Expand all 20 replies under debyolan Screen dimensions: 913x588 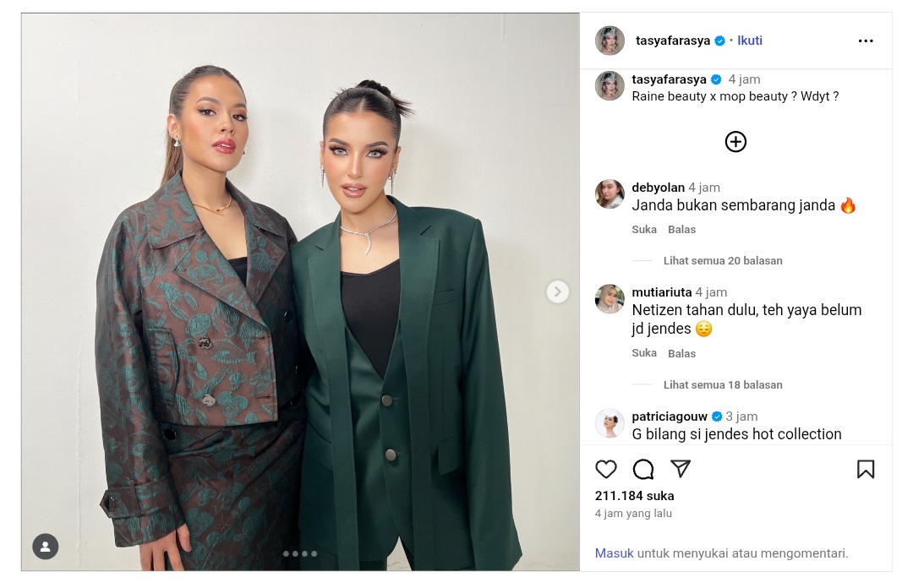pos(723,261)
